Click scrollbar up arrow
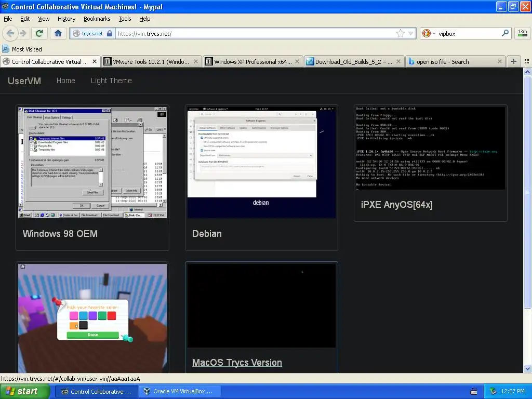 527,72
